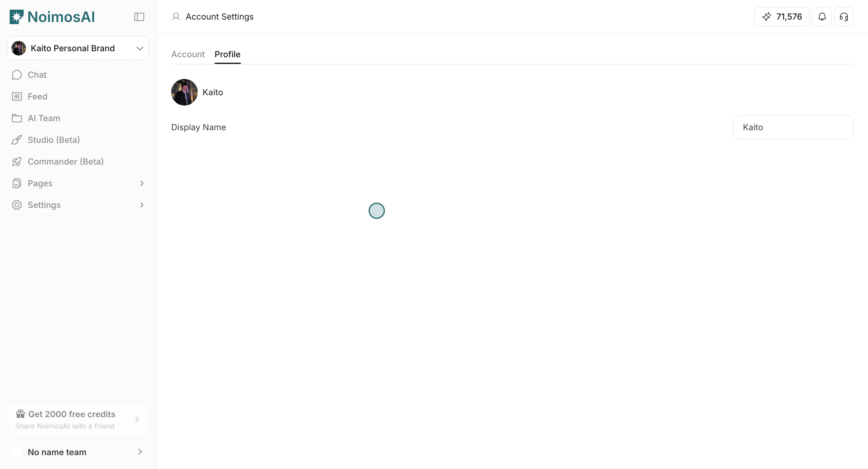Launch Studio (Beta)

54,140
